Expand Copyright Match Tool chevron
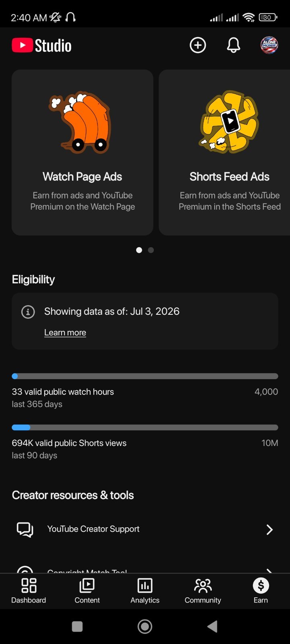 tap(269, 570)
